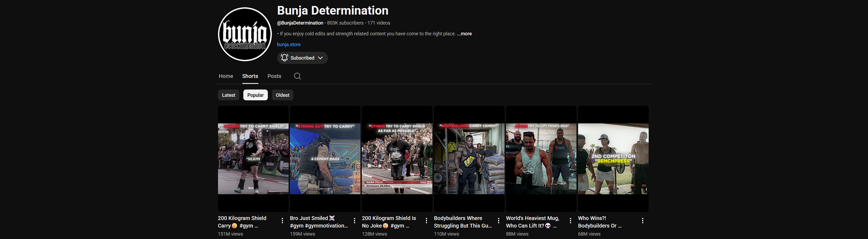Switch to the Posts tab
The image size is (868, 239).
click(x=274, y=76)
